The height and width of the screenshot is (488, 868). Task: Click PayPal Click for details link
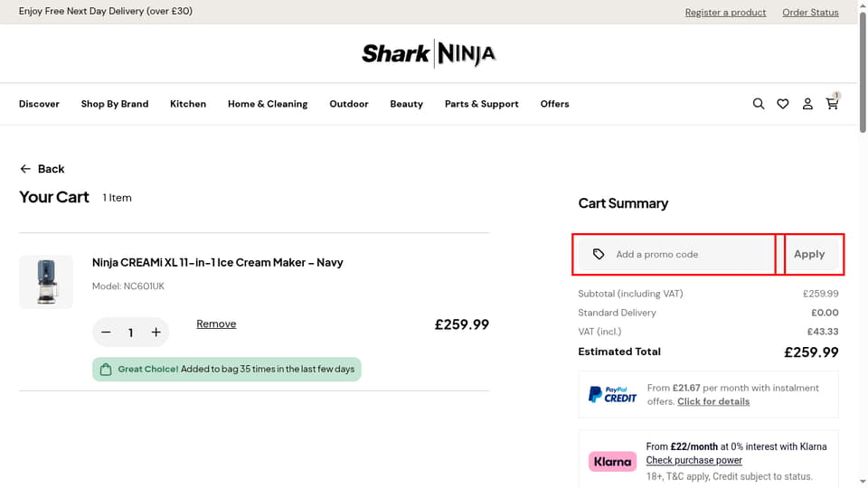coord(713,401)
